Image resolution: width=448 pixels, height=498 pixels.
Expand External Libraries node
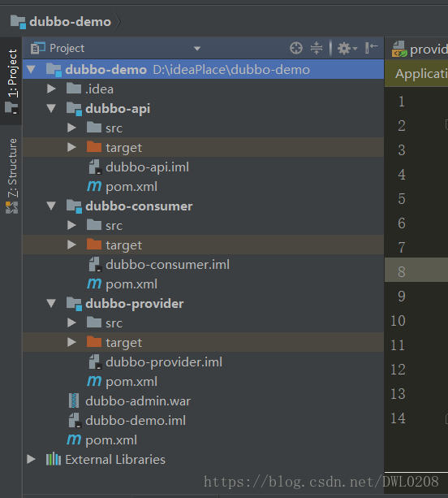pos(31,459)
